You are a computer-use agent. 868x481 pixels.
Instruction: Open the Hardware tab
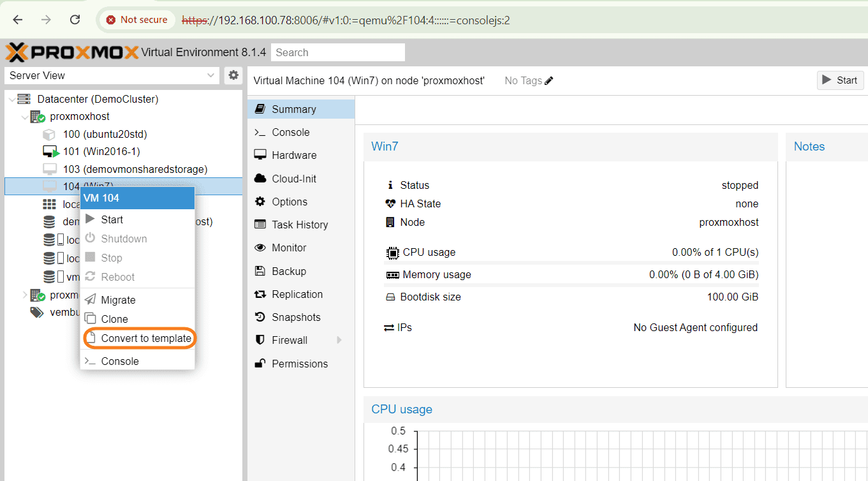point(301,155)
